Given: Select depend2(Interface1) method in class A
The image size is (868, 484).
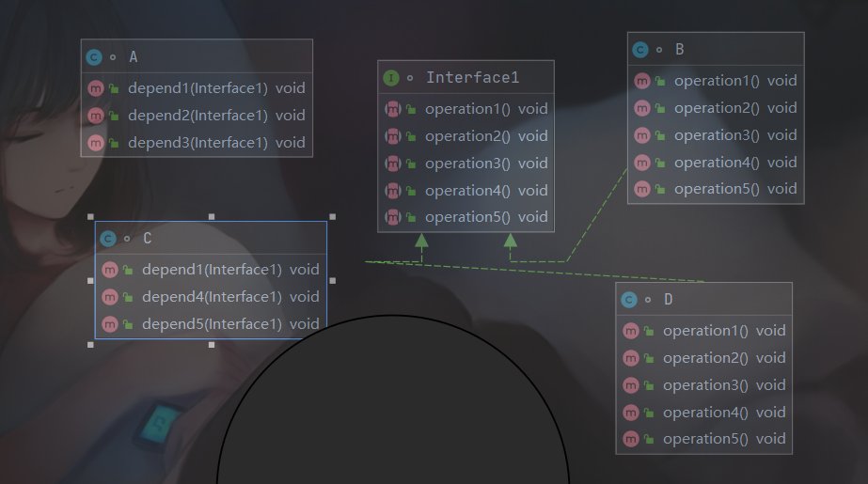Looking at the screenshot, I should coord(197,115).
